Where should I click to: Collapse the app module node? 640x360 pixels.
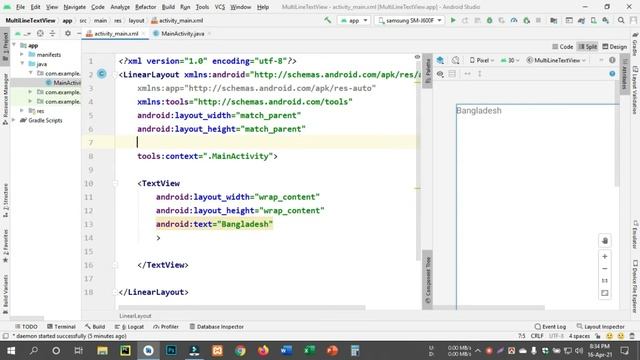[14, 45]
